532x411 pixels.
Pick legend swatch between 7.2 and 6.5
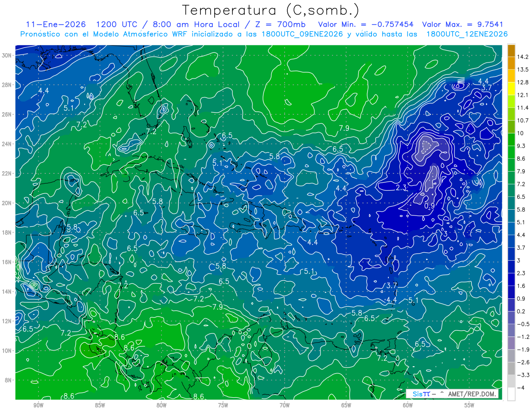point(512,190)
